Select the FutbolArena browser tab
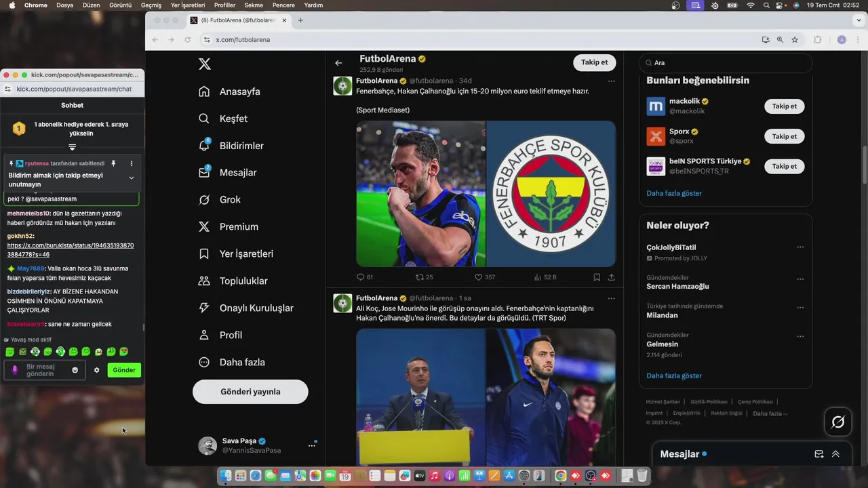The image size is (868, 488). tap(239, 20)
